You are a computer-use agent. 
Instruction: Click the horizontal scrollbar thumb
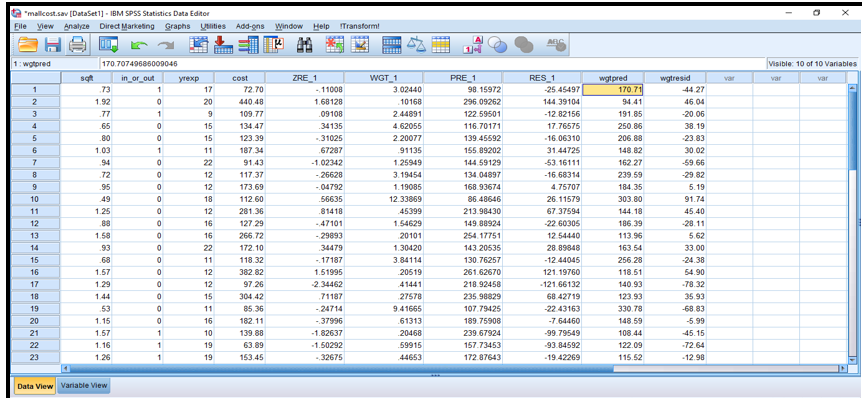(341, 368)
